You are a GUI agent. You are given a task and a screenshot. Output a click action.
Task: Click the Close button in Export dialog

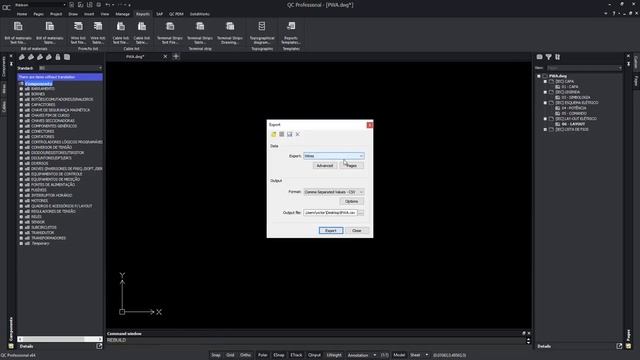357,231
